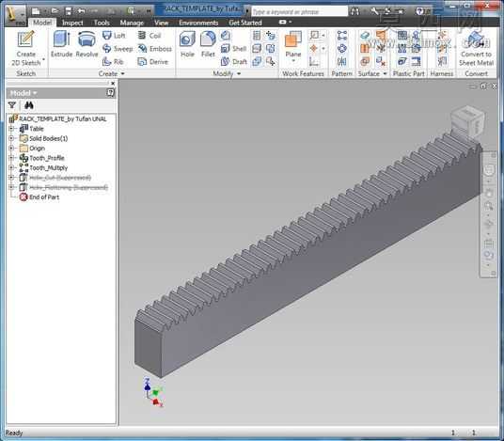This screenshot has height=441, width=504.
Task: Activate the Fillet tool
Action: pyautogui.click(x=208, y=44)
